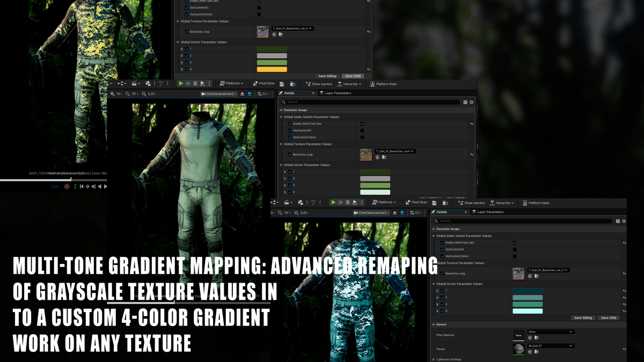The height and width of the screenshot is (362, 644).
Task: Browse to BaseColor_map texture in yellow-camo window
Action: point(281,34)
